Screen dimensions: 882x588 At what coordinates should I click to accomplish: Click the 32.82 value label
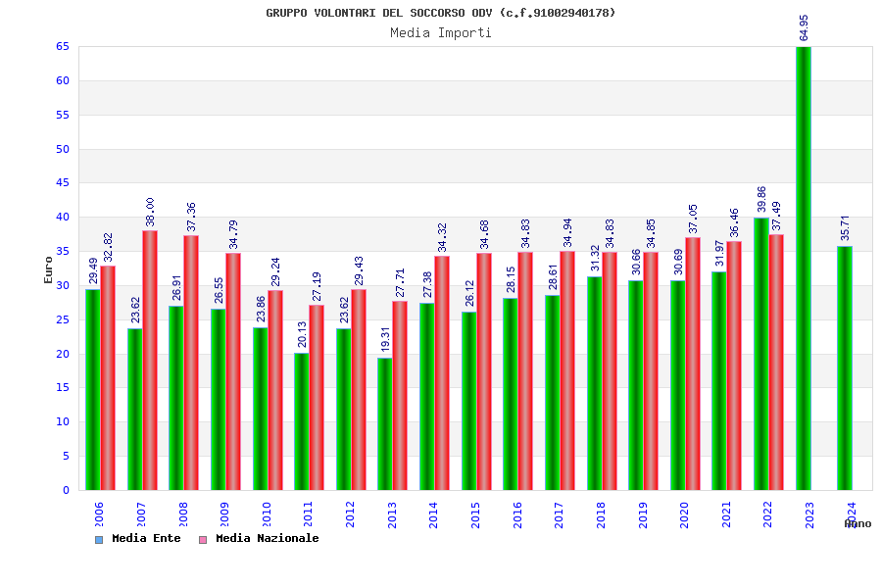[x=108, y=247]
